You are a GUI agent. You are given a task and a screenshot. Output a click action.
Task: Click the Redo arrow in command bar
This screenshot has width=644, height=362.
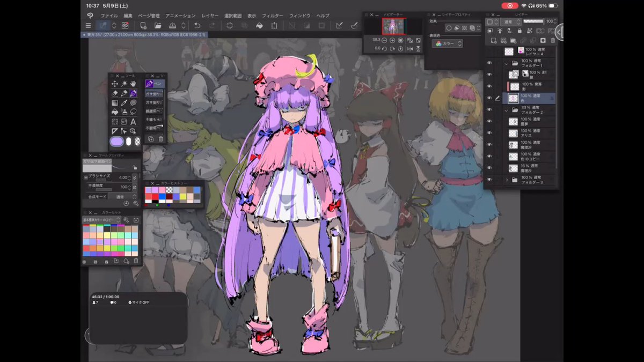coord(212,25)
